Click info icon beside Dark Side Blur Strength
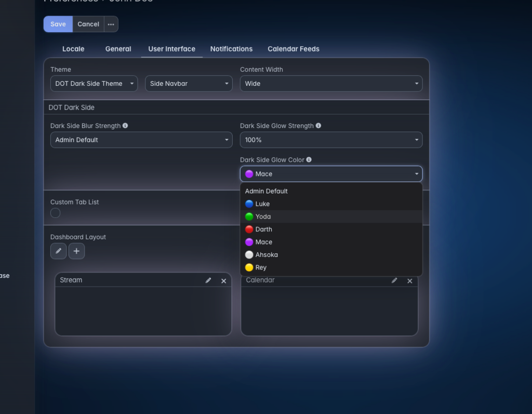The width and height of the screenshot is (532, 414). click(x=125, y=126)
